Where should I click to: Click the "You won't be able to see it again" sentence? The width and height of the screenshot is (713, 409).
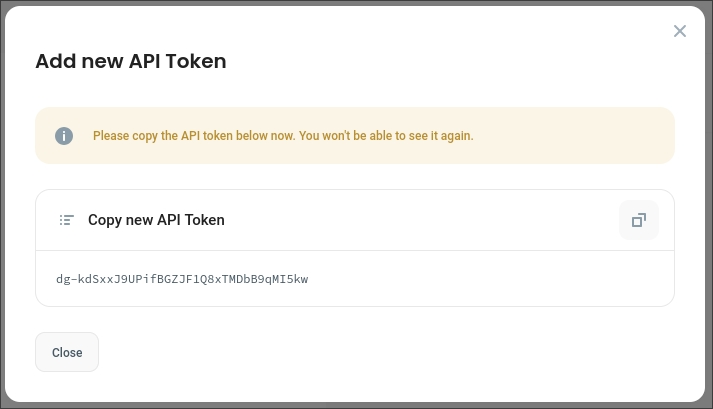386,135
